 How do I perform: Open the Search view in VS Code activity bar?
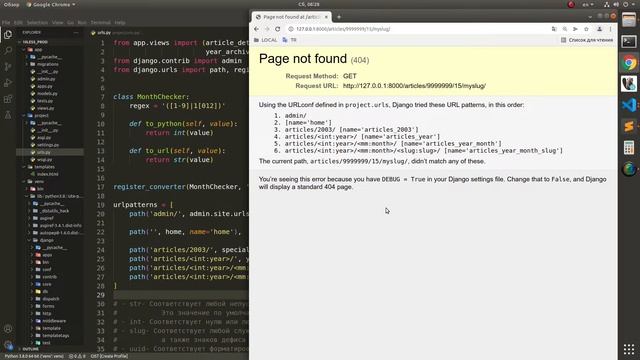[x=8, y=51]
